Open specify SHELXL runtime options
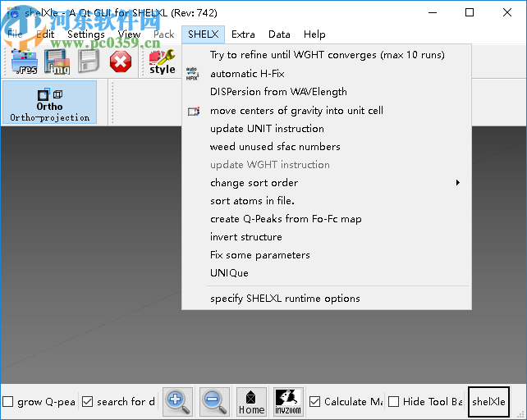The height and width of the screenshot is (420, 527). (327, 299)
